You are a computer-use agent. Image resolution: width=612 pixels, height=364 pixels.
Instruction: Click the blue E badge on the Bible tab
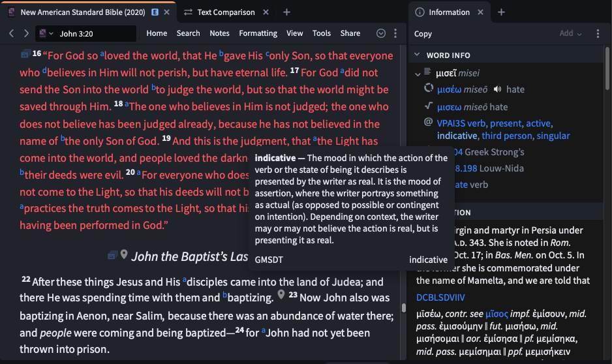click(155, 12)
